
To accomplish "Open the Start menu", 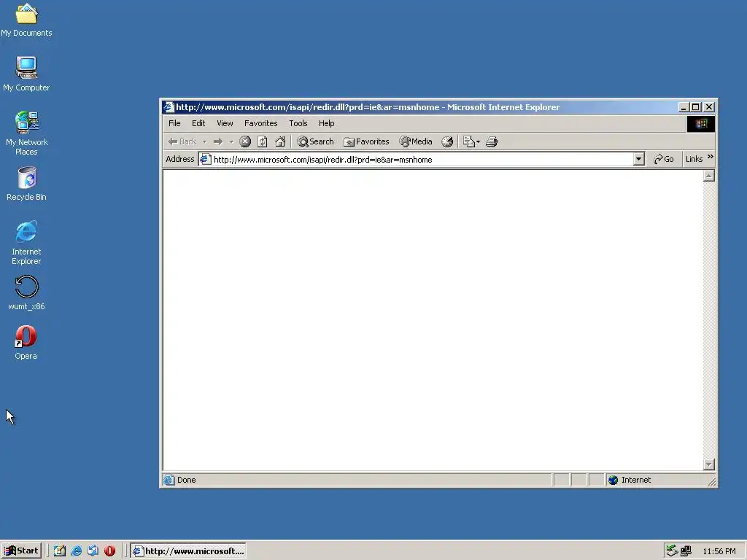I will point(21,551).
